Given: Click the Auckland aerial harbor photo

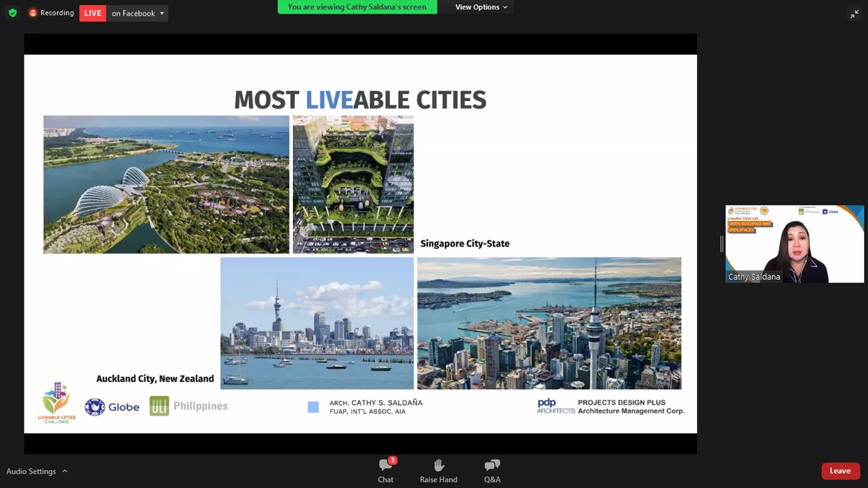Looking at the screenshot, I should click(549, 323).
